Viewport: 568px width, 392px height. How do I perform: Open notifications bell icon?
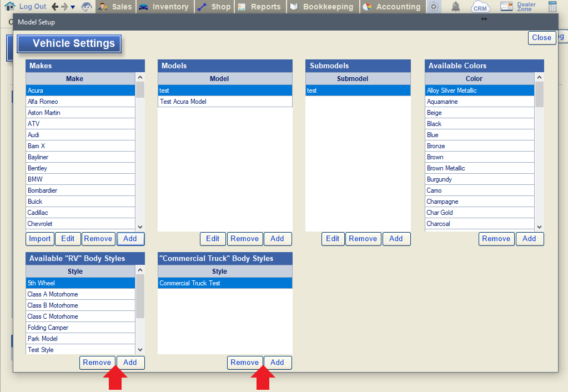[x=456, y=7]
